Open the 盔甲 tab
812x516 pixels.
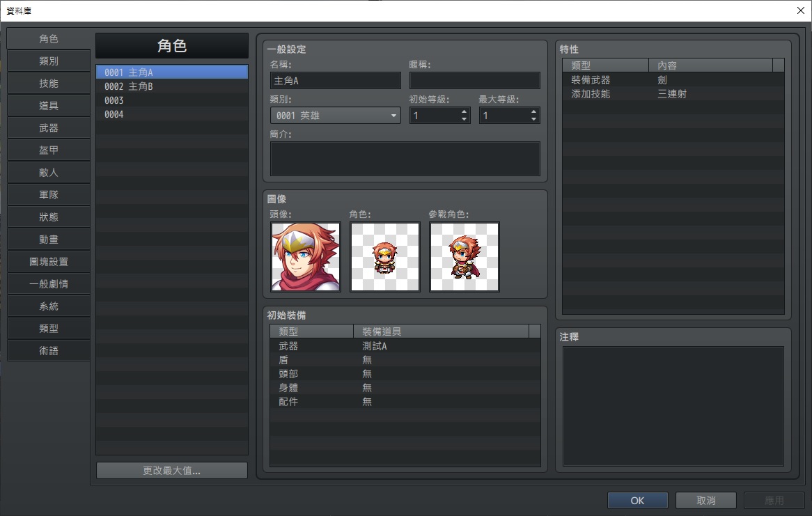pyautogui.click(x=49, y=150)
